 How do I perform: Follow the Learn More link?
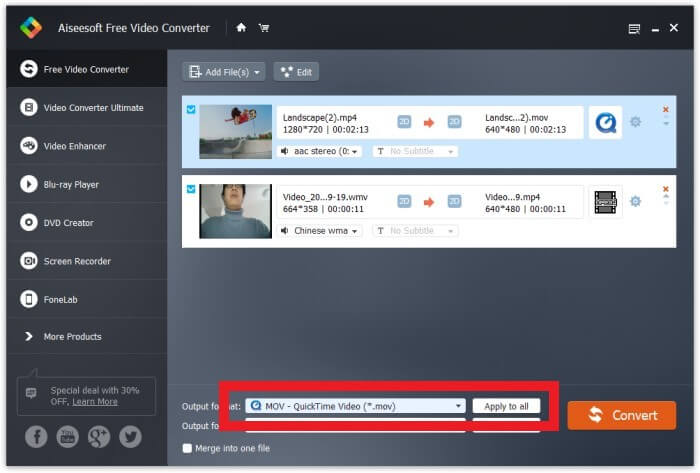(x=95, y=402)
